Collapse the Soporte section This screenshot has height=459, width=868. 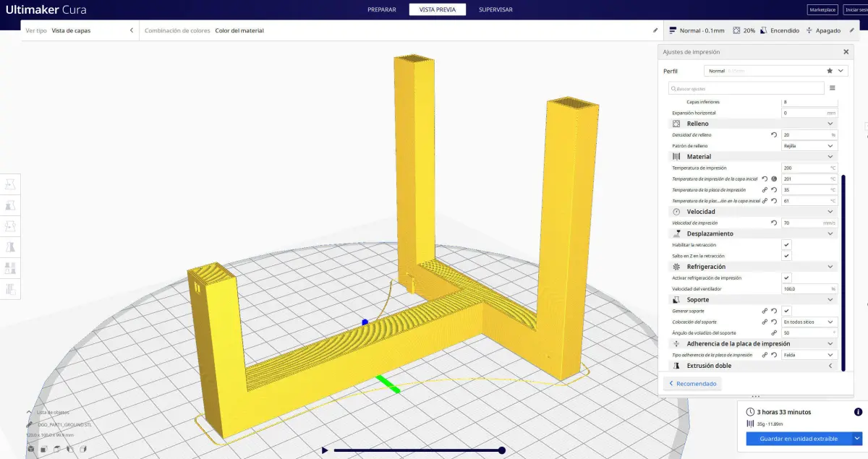(830, 300)
